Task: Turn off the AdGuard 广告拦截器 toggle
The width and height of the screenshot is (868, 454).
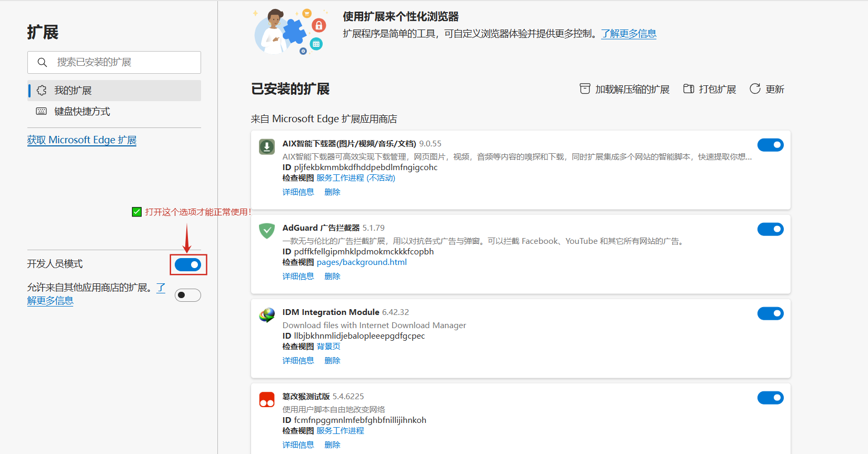Action: [770, 229]
